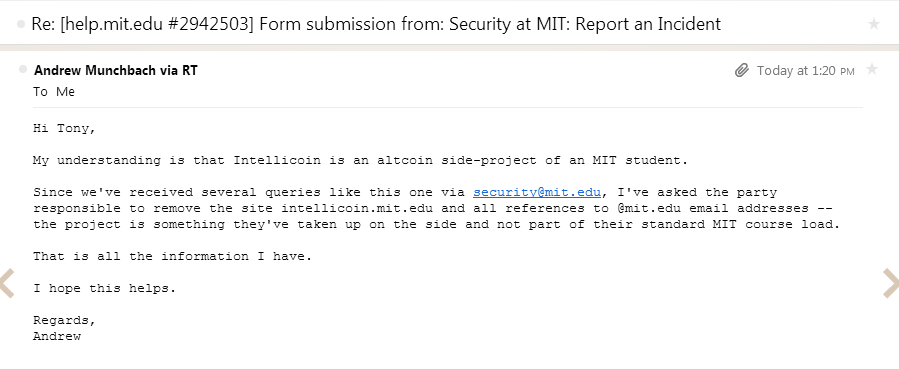Image resolution: width=899 pixels, height=369 pixels.
Task: Star the conversation in the subject header
Action: (874, 24)
